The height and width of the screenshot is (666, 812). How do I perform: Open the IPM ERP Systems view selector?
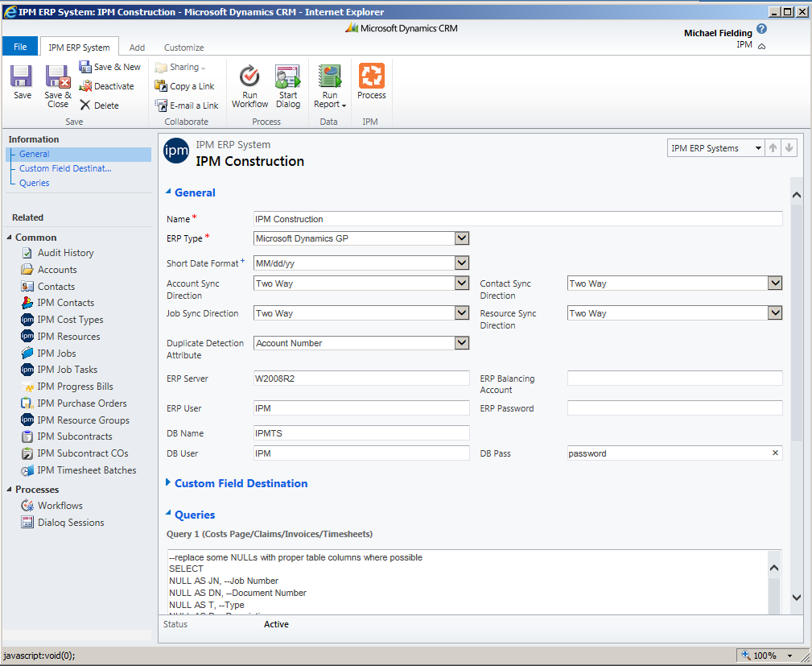pos(715,148)
